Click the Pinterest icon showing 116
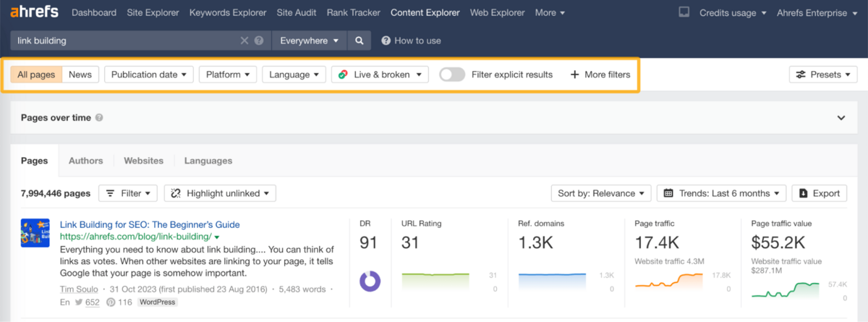 (111, 302)
